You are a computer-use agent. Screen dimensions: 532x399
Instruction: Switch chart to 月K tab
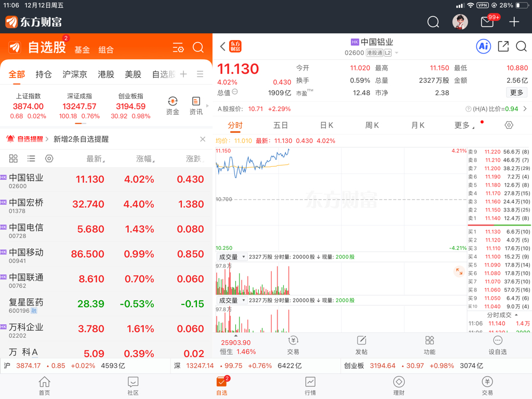(418, 125)
